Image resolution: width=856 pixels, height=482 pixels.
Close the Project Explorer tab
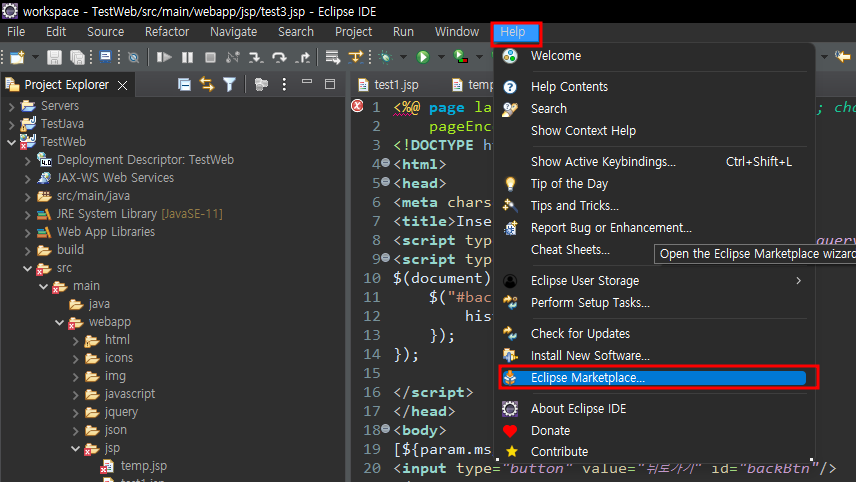(x=123, y=85)
